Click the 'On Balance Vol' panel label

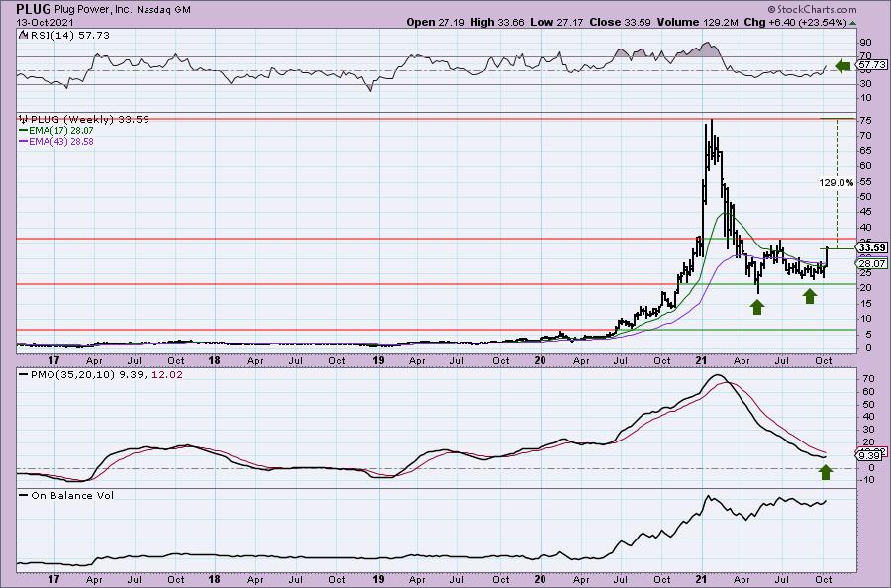(72, 495)
